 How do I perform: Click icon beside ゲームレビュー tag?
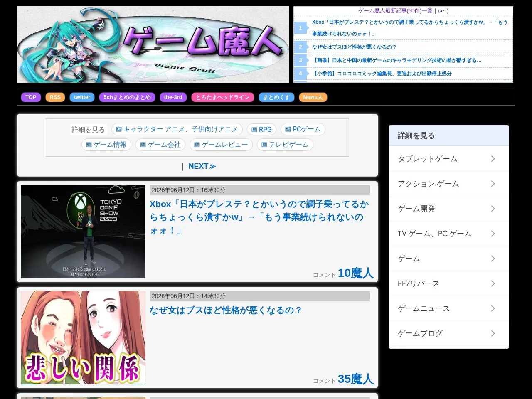(197, 145)
